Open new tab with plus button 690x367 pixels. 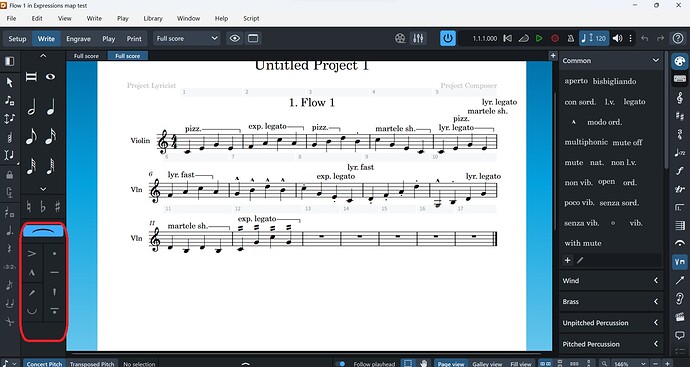click(x=553, y=55)
